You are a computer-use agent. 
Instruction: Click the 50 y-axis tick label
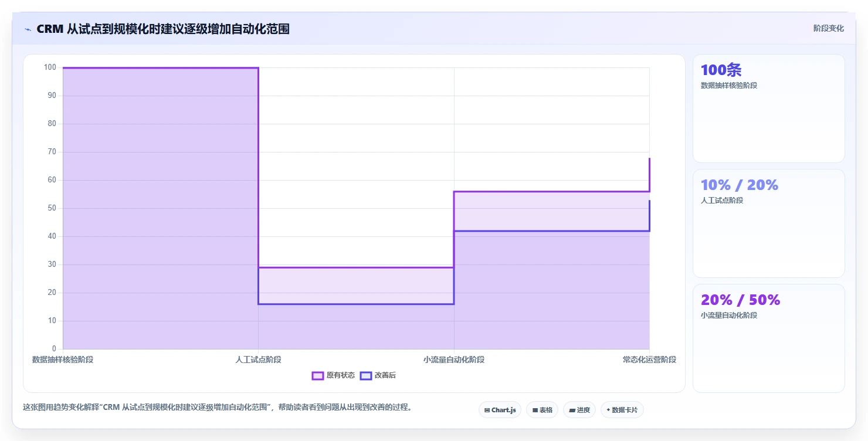click(52, 208)
